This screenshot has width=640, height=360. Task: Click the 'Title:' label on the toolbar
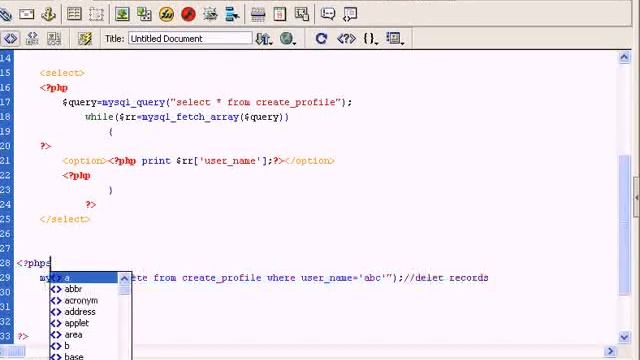(x=115, y=39)
